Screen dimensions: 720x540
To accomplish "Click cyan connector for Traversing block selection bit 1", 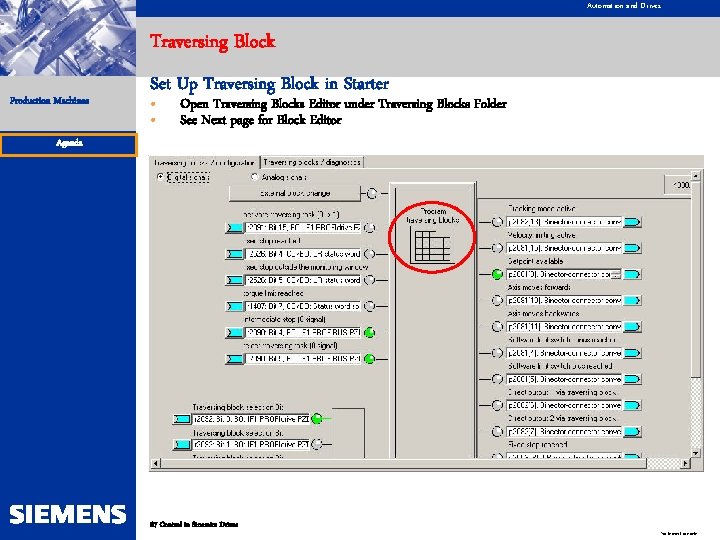I will (182, 444).
